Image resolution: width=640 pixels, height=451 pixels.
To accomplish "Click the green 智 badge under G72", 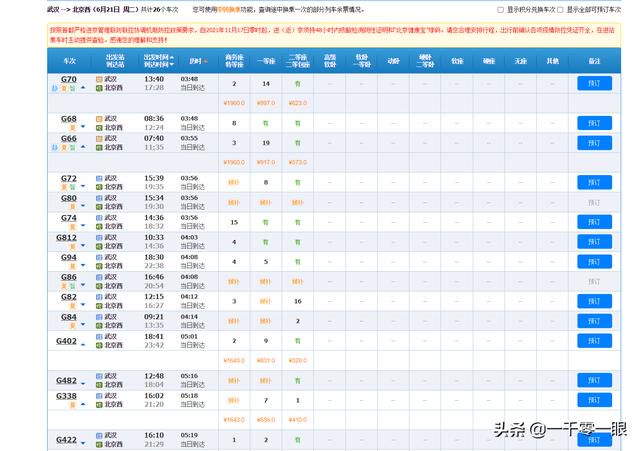I will 73,187.
